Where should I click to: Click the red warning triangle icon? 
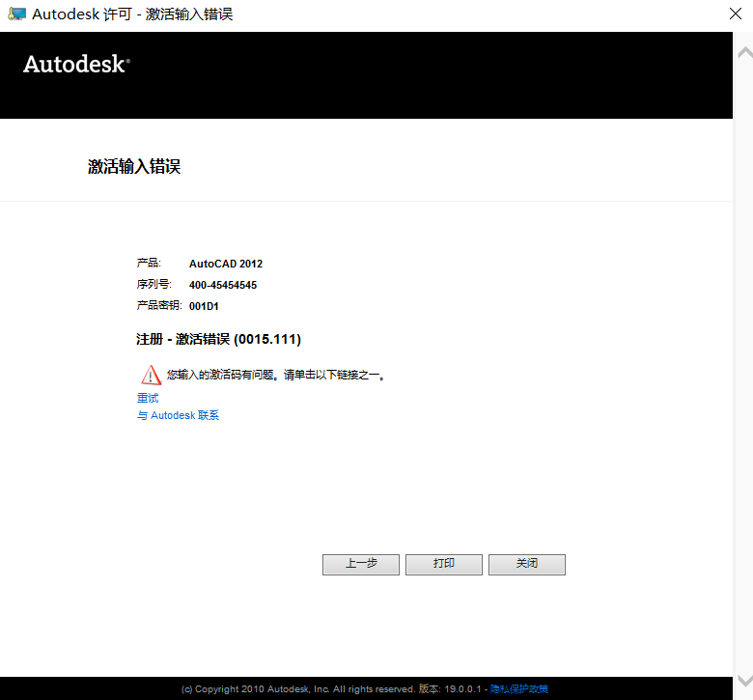click(151, 375)
